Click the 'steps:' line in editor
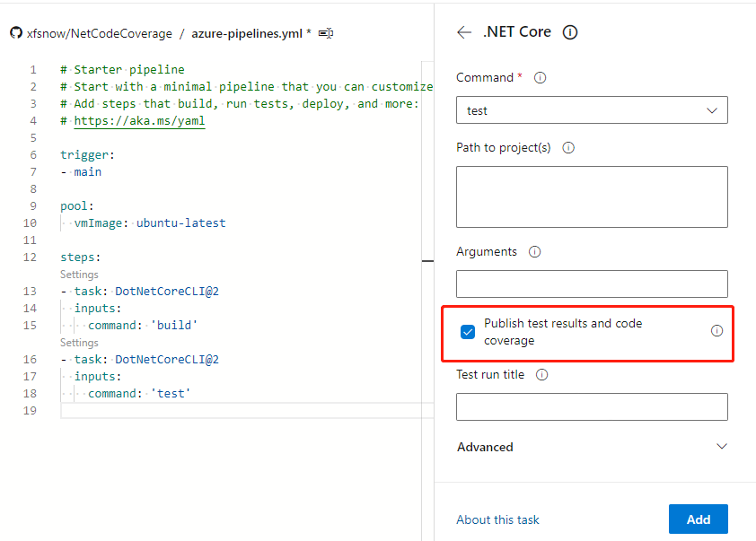The image size is (756, 541). click(x=81, y=257)
